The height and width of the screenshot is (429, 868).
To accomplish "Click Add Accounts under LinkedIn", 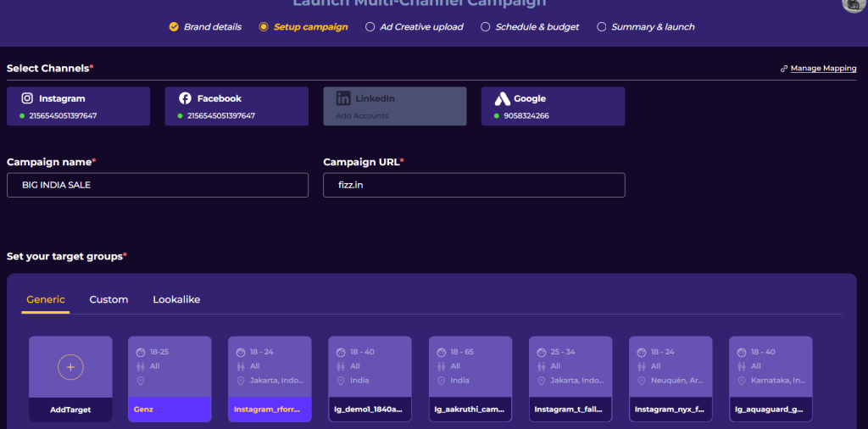I will point(362,116).
